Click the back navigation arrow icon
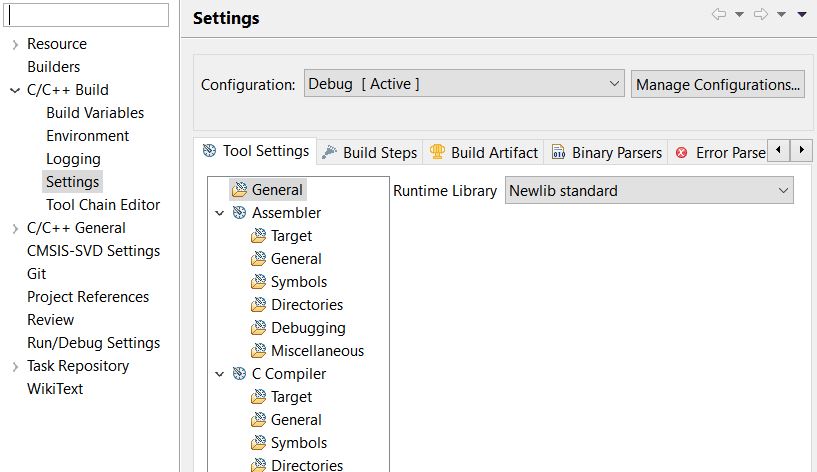This screenshot has height=472, width=817. pyautogui.click(x=718, y=14)
